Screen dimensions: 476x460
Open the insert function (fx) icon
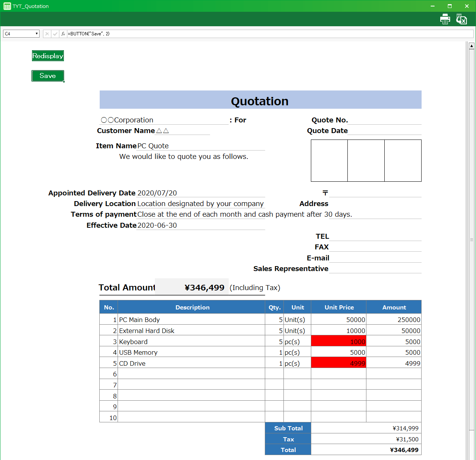click(63, 34)
